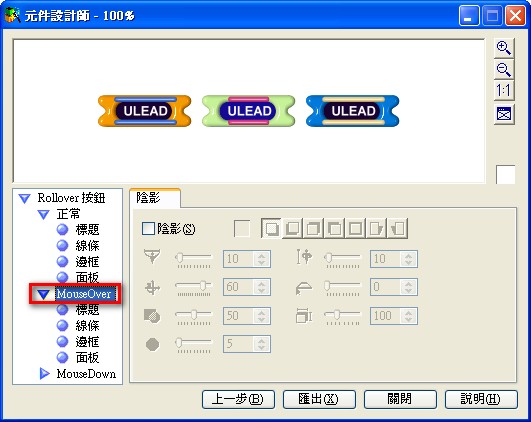The image size is (531, 422).
Task: Open the shadow color swatch
Action: pos(242,229)
